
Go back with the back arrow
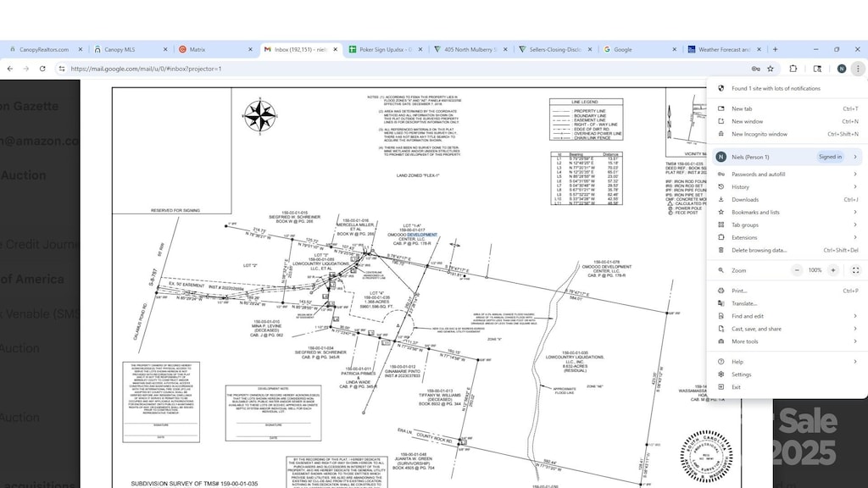(x=10, y=69)
